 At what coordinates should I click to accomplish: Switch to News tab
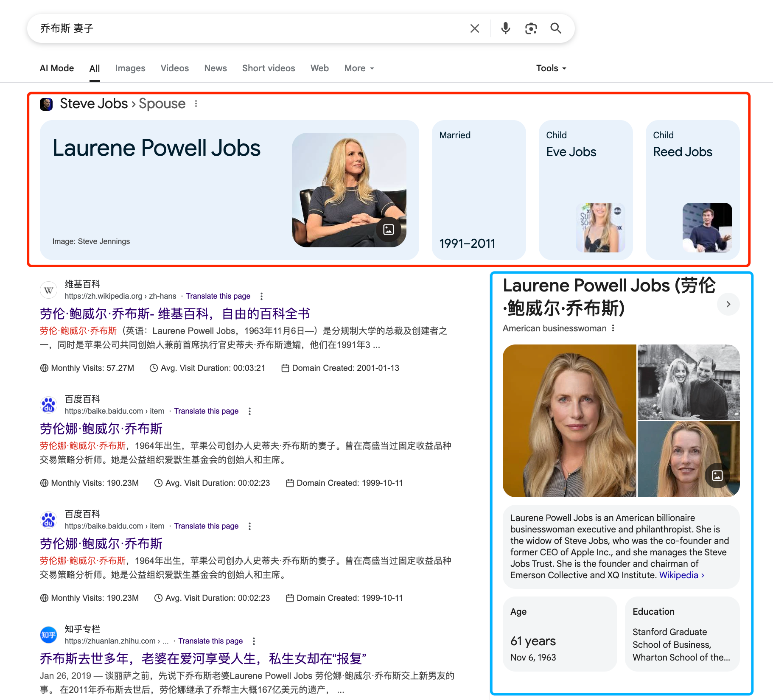pyautogui.click(x=216, y=68)
